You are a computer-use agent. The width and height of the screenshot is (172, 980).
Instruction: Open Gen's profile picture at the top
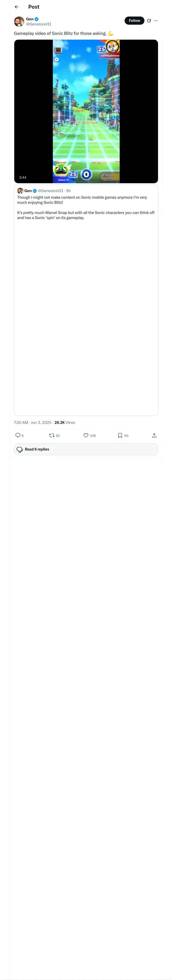click(x=19, y=22)
